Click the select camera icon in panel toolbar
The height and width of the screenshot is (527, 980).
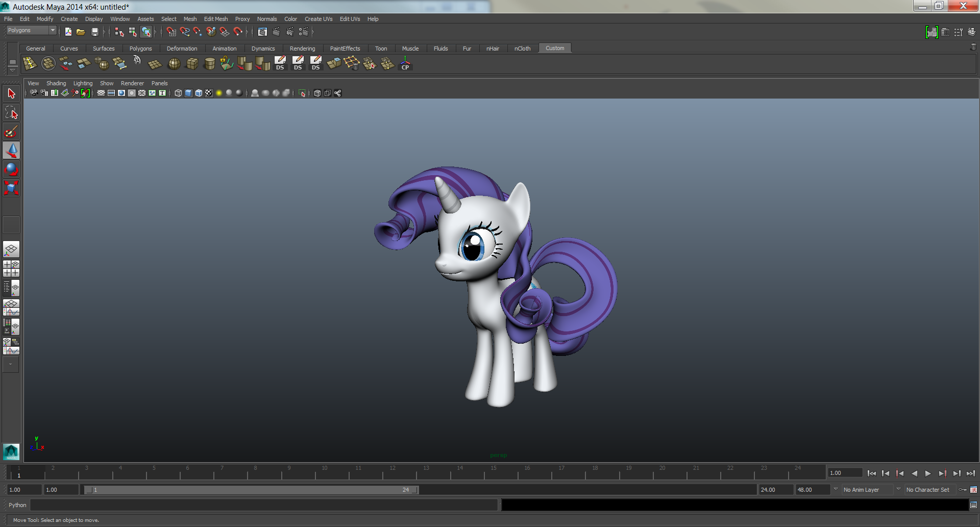[34, 93]
